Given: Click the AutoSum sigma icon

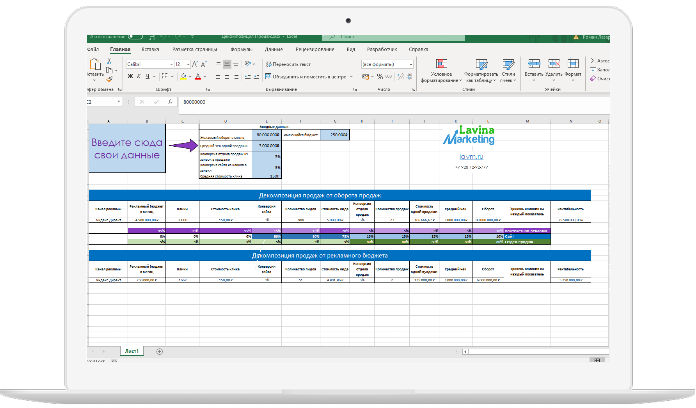Looking at the screenshot, I should pyautogui.click(x=593, y=60).
